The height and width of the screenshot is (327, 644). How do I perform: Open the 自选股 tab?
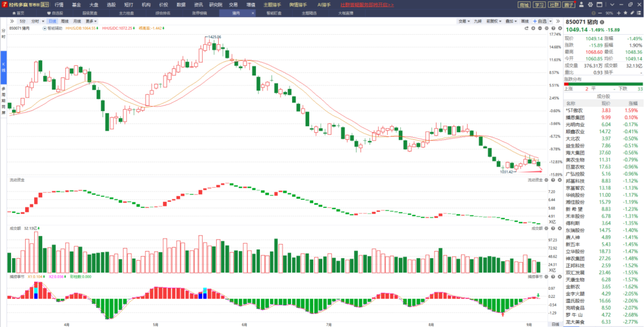click(55, 13)
